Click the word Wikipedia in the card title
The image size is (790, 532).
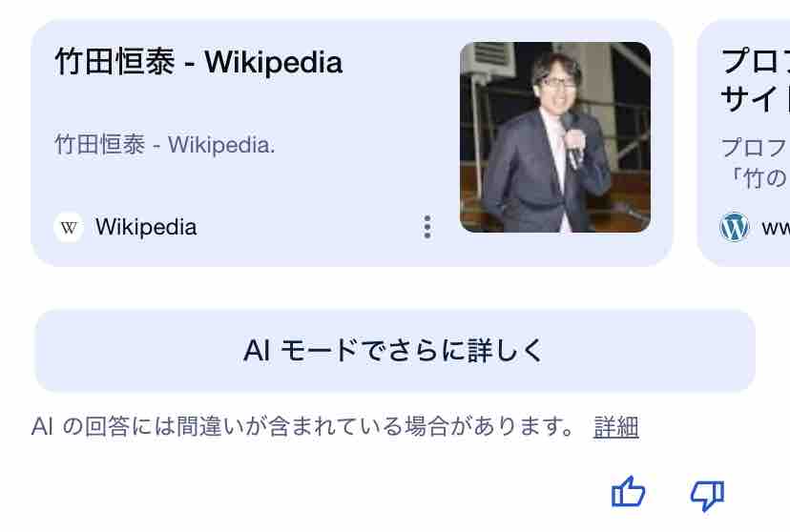(274, 62)
